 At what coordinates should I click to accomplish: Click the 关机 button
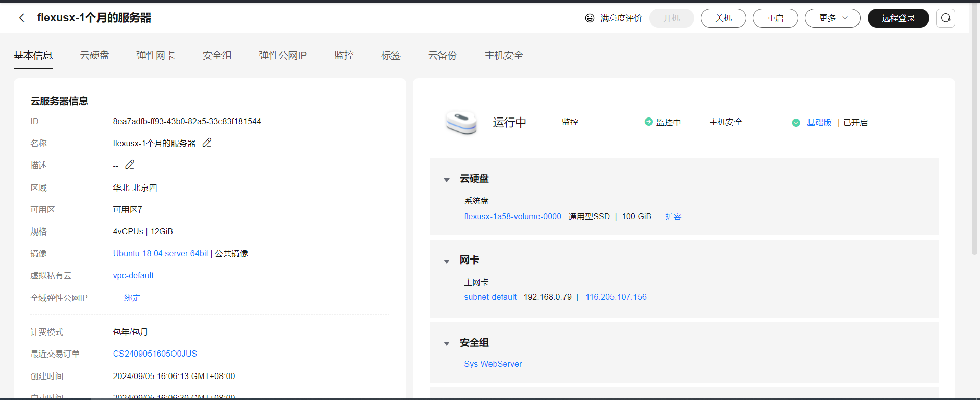point(723,18)
